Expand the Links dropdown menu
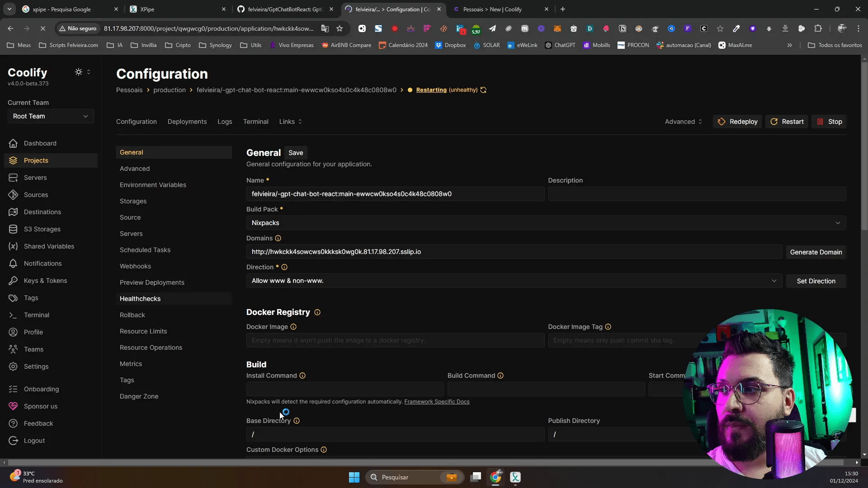 click(291, 122)
